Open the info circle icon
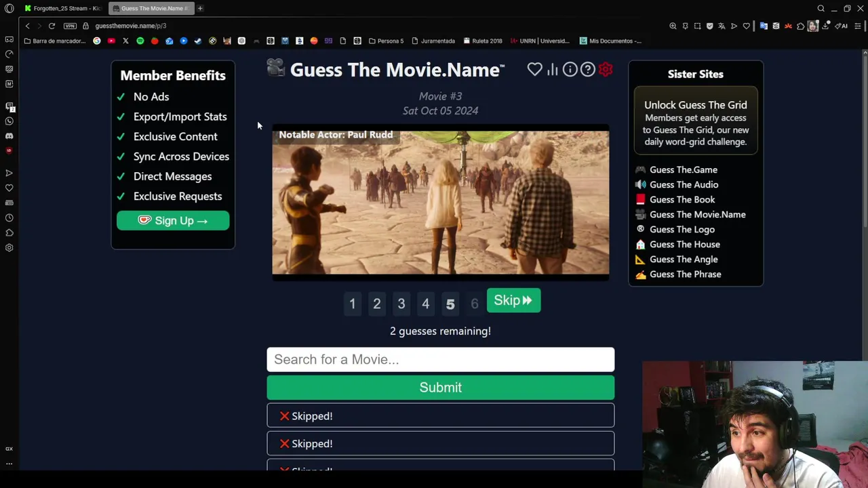This screenshot has width=868, height=488. point(570,69)
